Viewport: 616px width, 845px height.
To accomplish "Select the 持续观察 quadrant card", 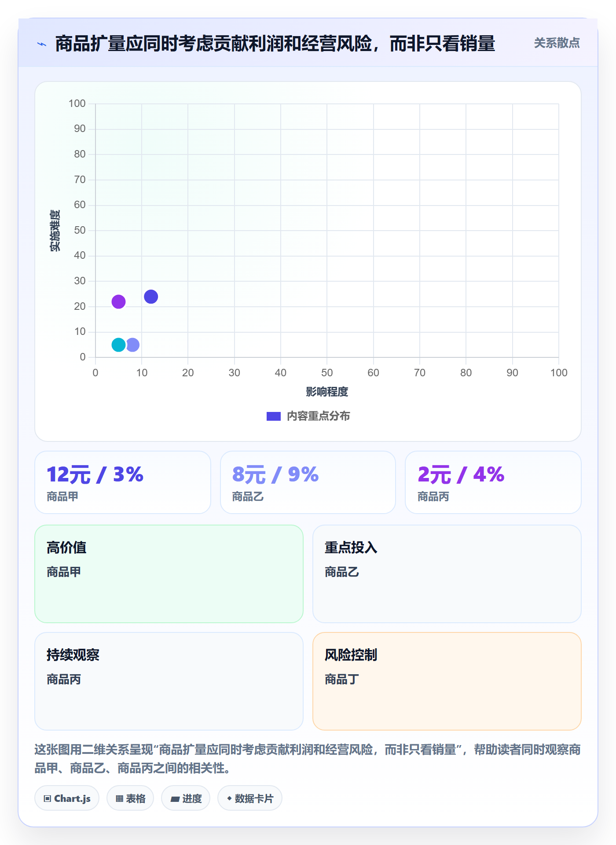I will [169, 681].
